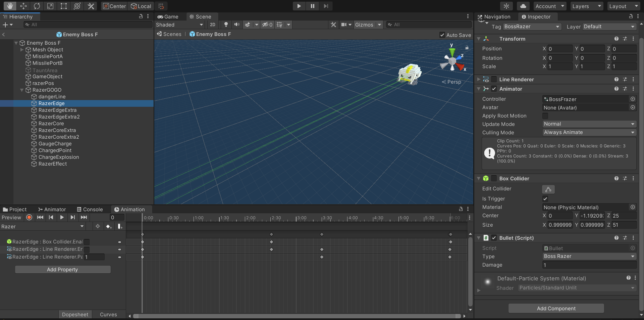
Task: Pause the game playback
Action: pyautogui.click(x=312, y=6)
